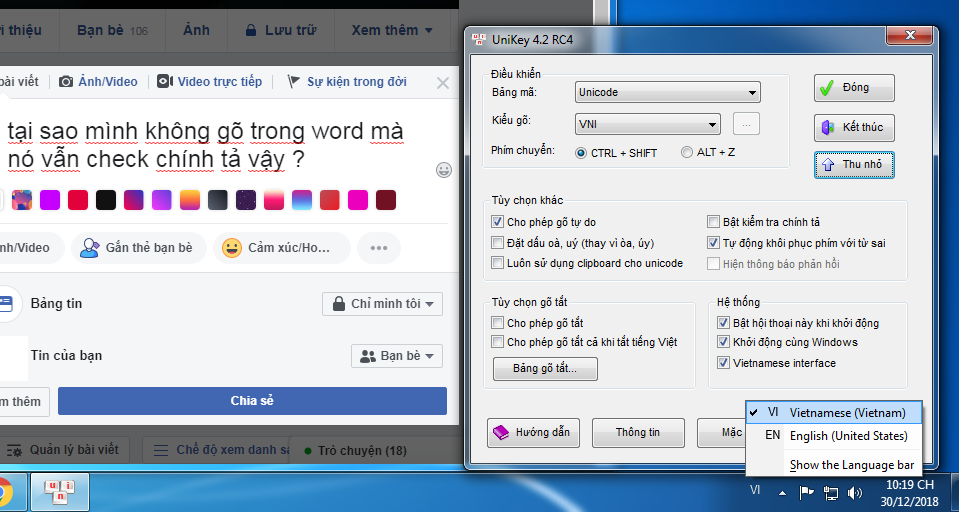Screen dimensions: 959x512
Task: Click the network tray icon
Action: [831, 492]
